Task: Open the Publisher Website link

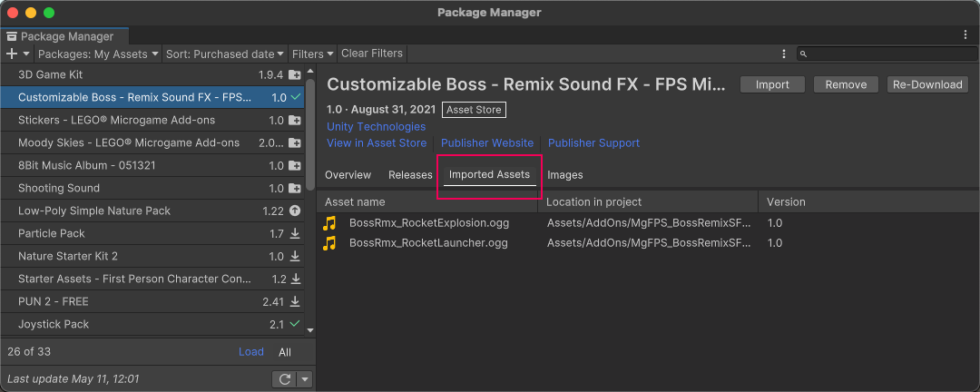Action: pyautogui.click(x=487, y=143)
